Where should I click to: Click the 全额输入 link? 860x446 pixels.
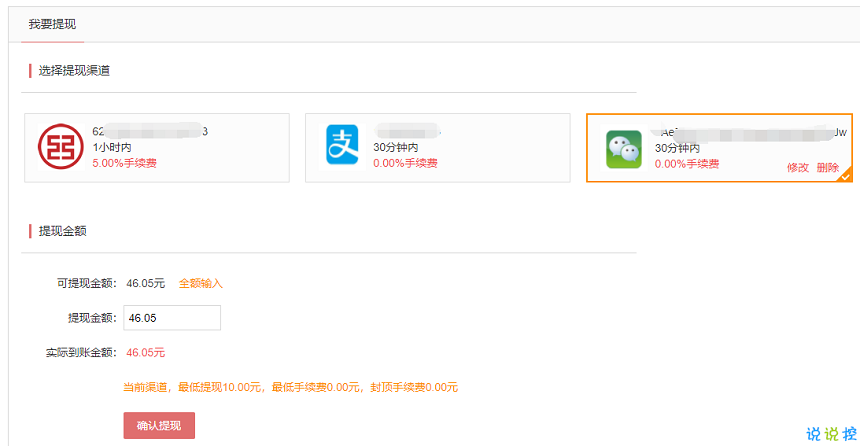click(x=201, y=284)
